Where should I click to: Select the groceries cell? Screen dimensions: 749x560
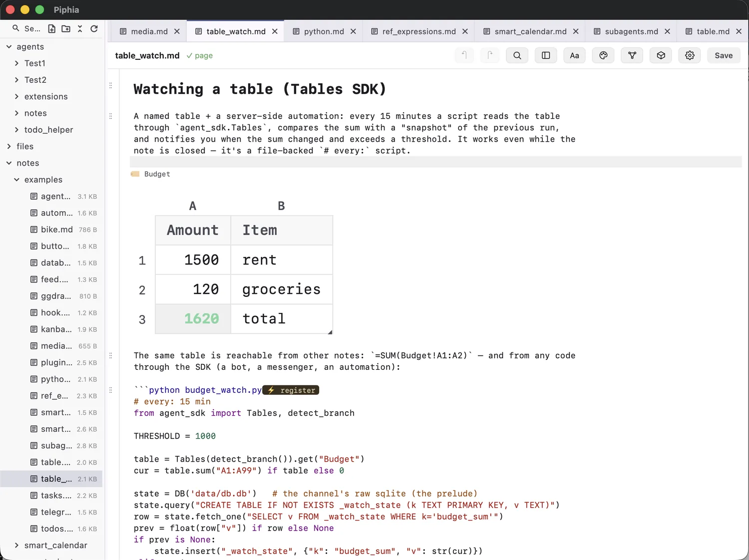click(x=282, y=289)
